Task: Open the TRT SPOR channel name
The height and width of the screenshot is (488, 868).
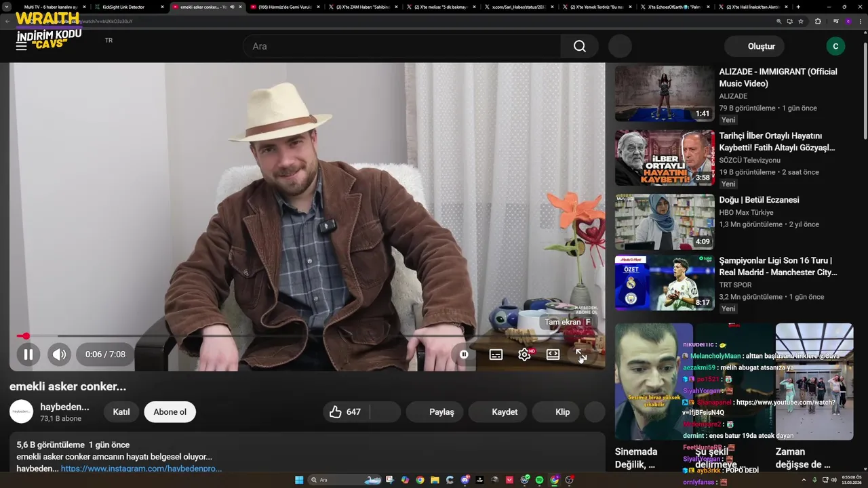Action: 736,285
